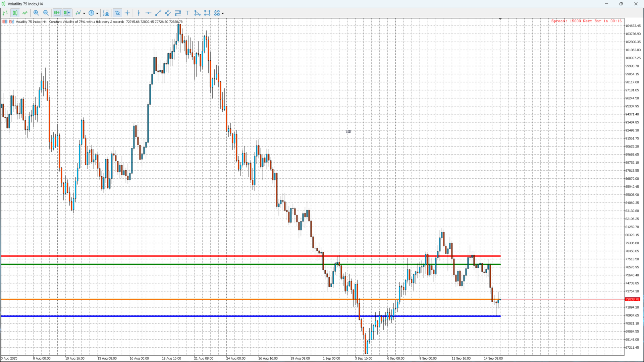Switch to line chart mode
Image resolution: width=644 pixels, height=362 pixels.
[x=25, y=13]
